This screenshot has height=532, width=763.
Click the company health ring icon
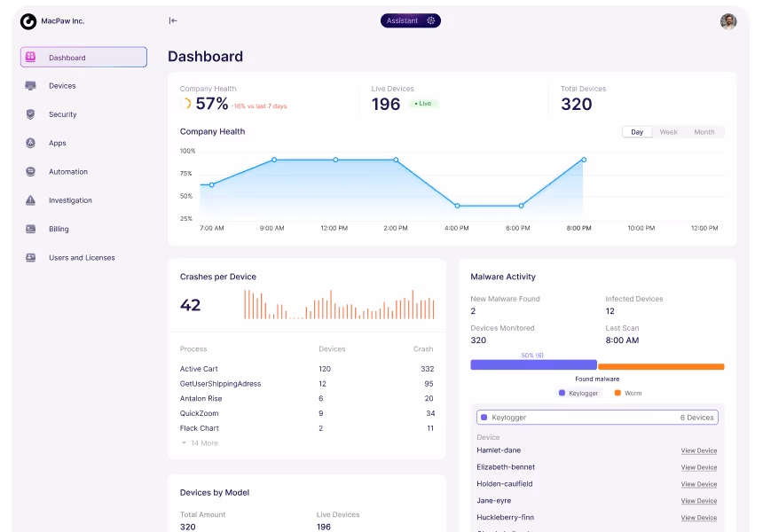click(x=185, y=104)
